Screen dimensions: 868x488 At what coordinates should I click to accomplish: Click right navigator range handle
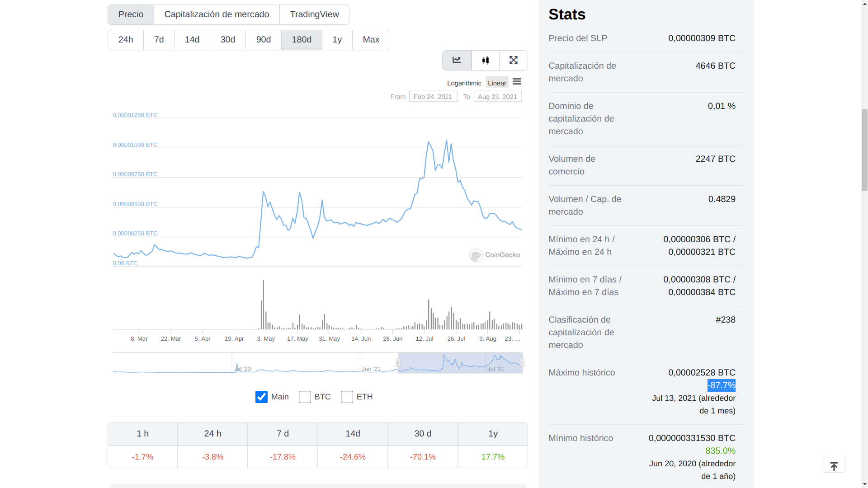[x=522, y=363]
